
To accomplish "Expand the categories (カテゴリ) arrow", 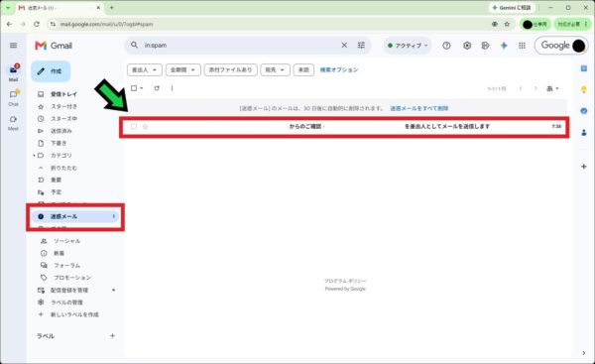I will pos(34,156).
